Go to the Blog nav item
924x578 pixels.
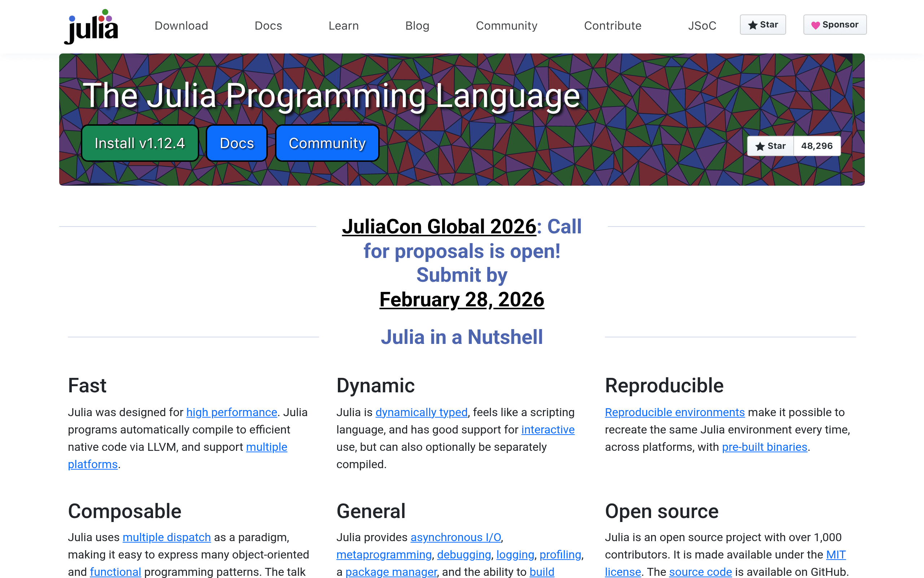[x=417, y=26]
